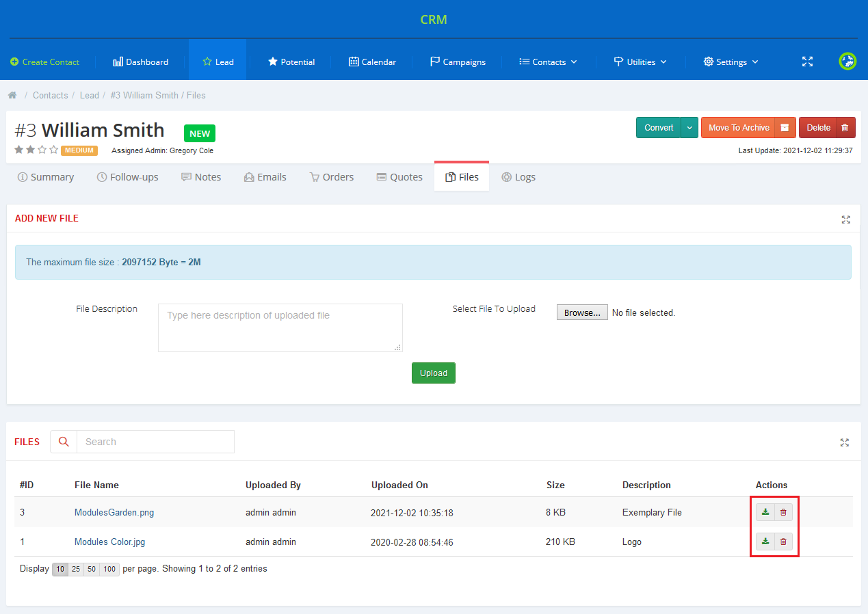
Task: Delete the Modules Color.jpg file
Action: (x=784, y=542)
